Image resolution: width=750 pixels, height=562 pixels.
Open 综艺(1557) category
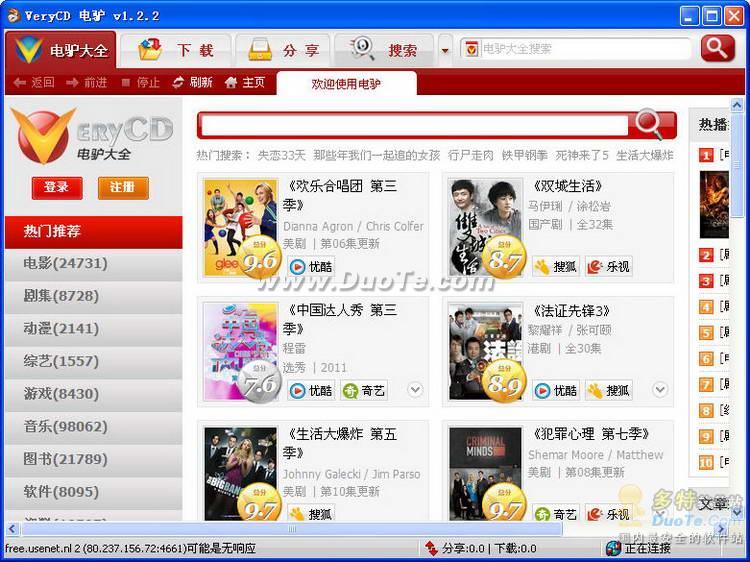[x=93, y=362]
